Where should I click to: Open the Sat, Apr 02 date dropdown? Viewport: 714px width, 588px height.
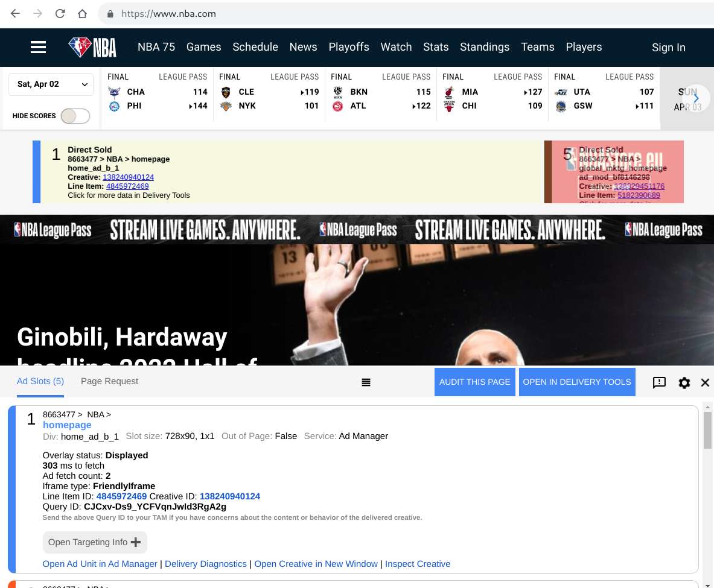[x=51, y=84]
